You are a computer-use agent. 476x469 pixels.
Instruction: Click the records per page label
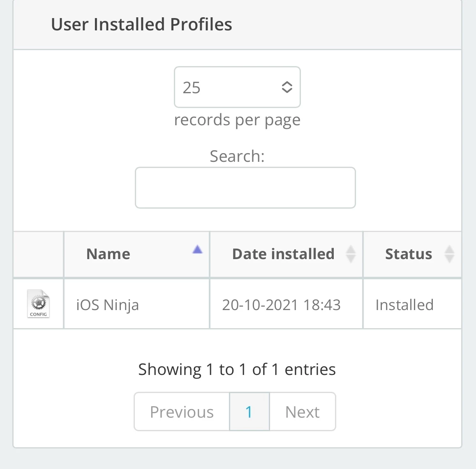click(237, 120)
